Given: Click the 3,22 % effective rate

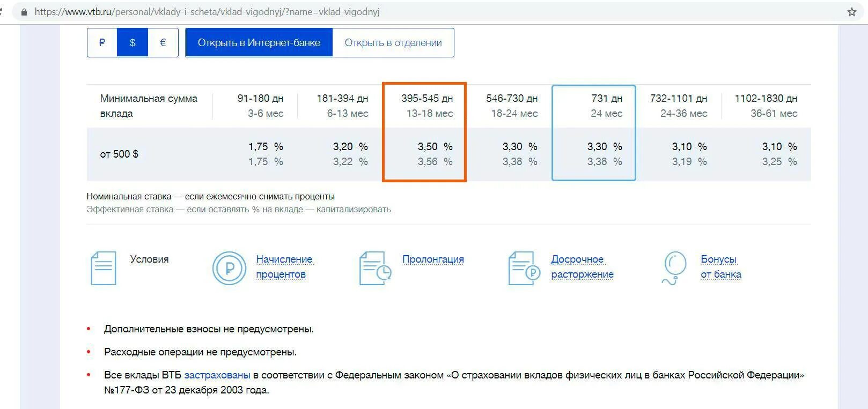Looking at the screenshot, I should click(x=350, y=161).
